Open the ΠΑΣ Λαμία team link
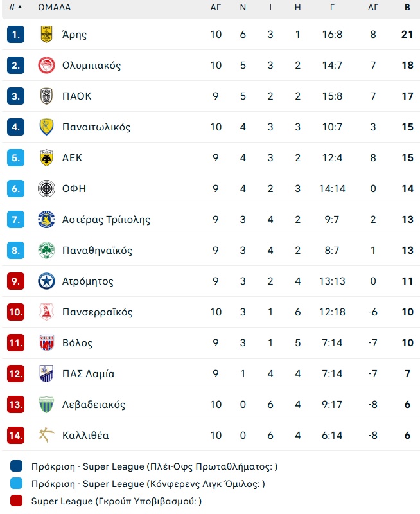 point(89,374)
